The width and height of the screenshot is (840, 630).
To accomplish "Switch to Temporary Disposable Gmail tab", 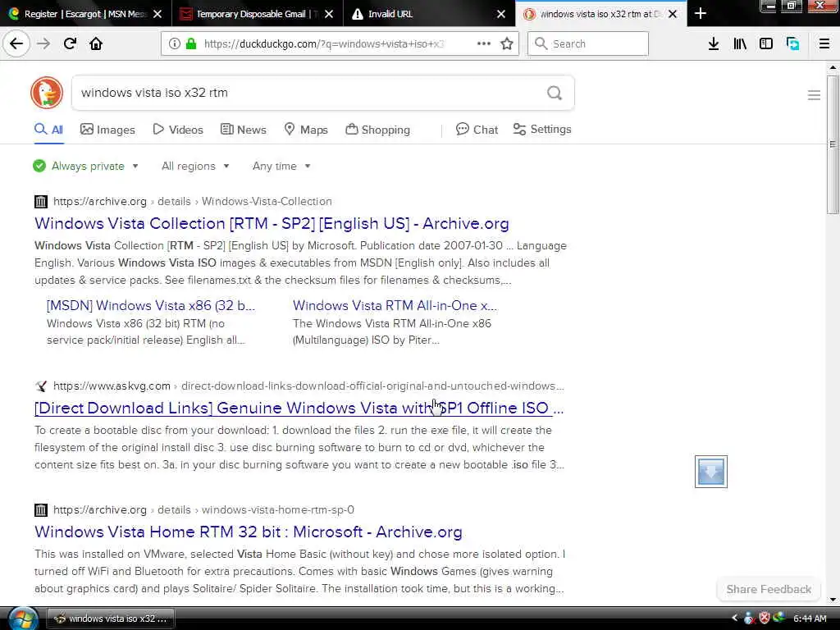I will [x=258, y=14].
